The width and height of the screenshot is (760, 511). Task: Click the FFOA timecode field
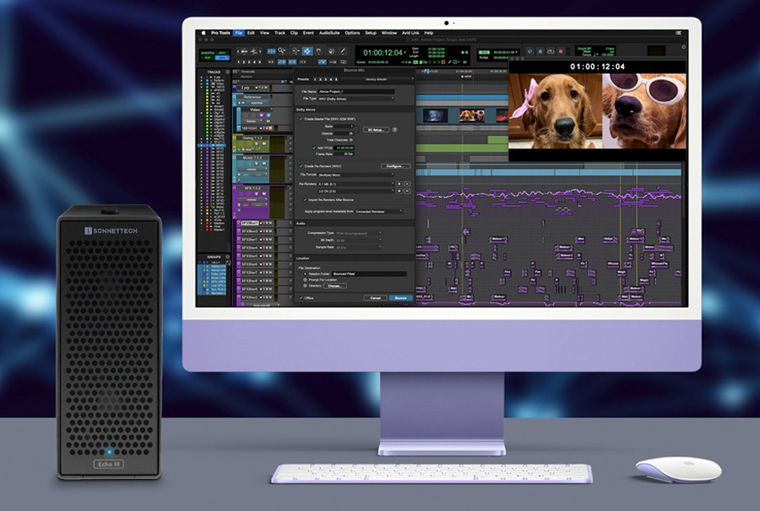point(344,147)
